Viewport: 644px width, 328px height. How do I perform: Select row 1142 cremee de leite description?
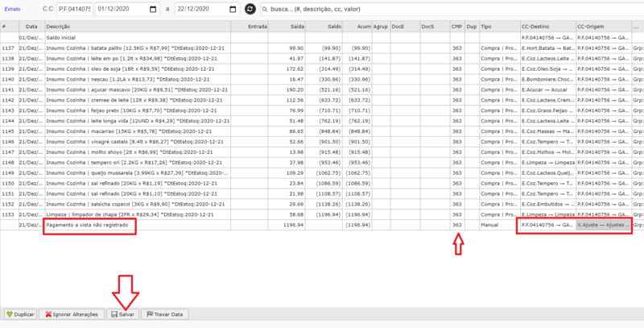point(138,100)
